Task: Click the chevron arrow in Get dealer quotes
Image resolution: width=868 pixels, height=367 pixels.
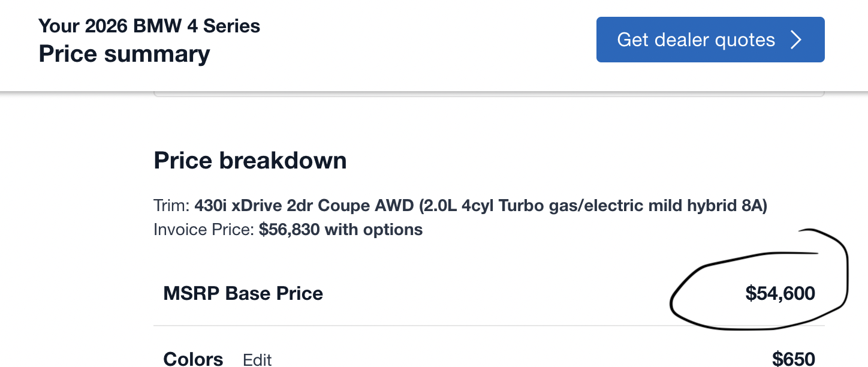Action: click(x=796, y=40)
